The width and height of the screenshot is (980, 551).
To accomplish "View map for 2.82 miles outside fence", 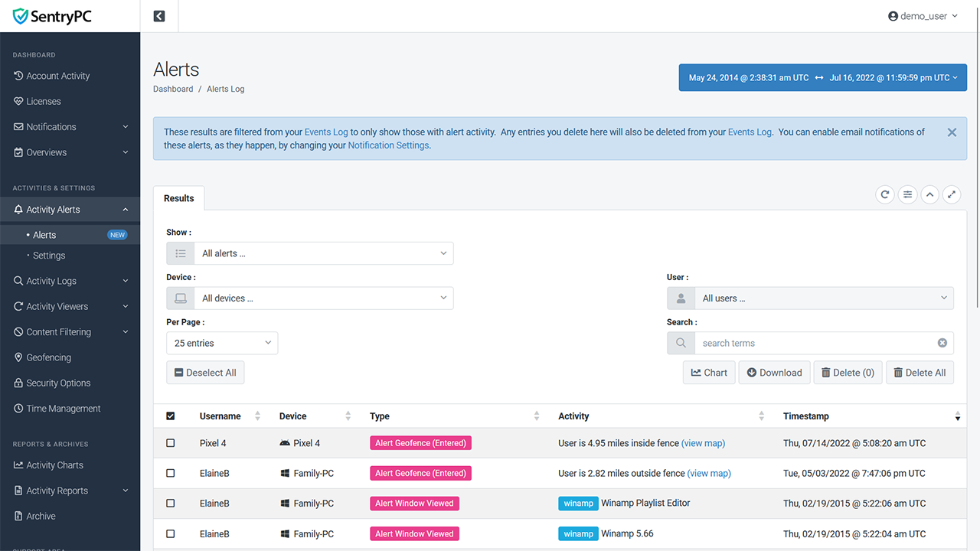I will [709, 473].
